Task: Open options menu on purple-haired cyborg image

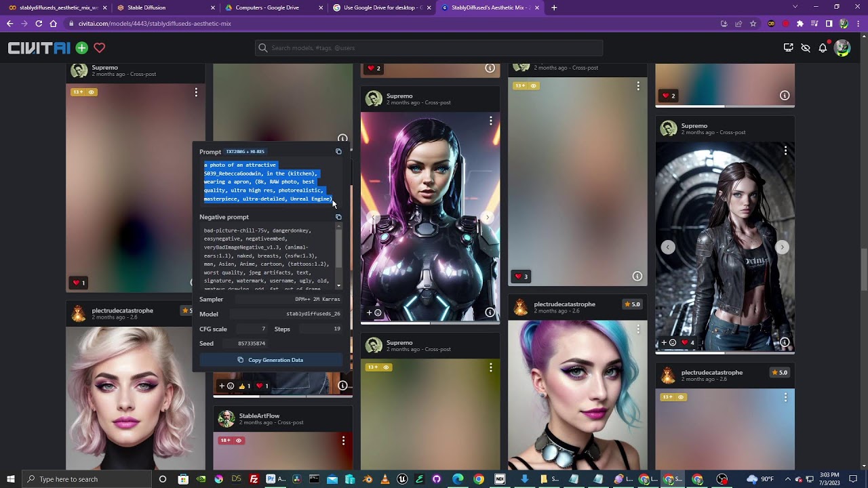Action: (x=490, y=121)
